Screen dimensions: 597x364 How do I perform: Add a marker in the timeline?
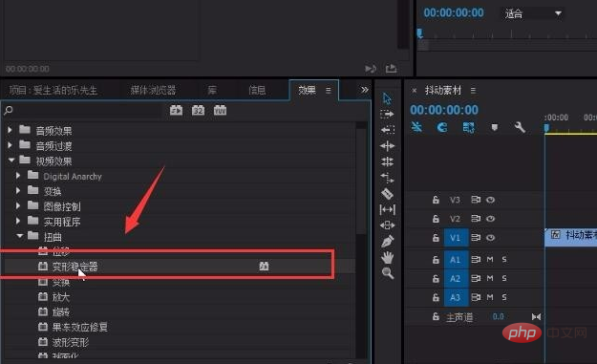(494, 127)
